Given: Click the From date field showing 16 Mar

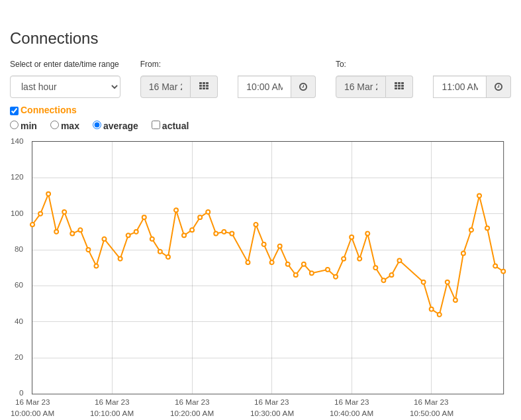Looking at the screenshot, I should tap(166, 87).
